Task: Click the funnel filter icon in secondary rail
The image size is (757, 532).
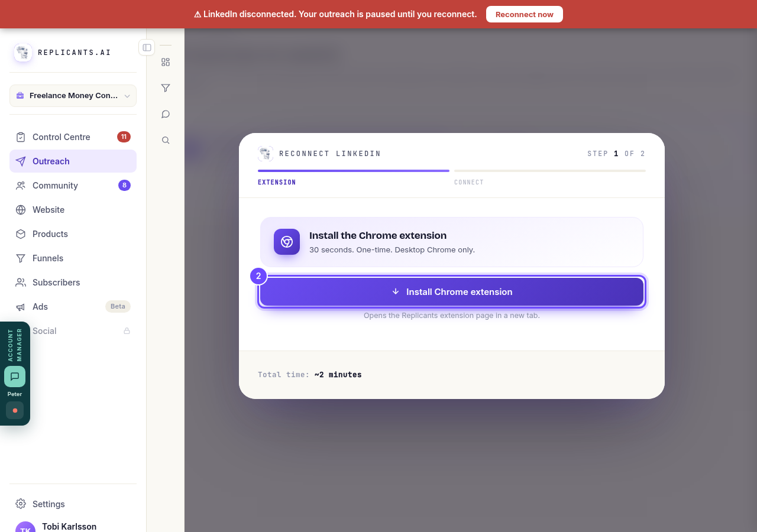Action: point(166,88)
